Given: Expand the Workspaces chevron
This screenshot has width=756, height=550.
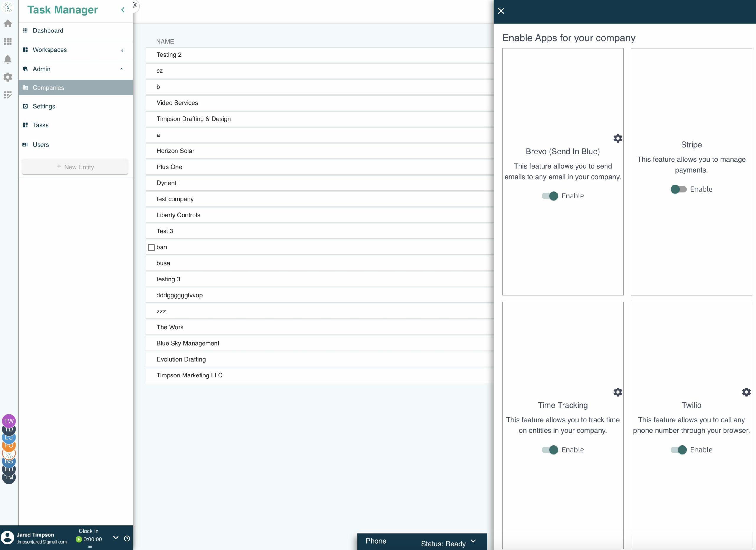Looking at the screenshot, I should point(122,50).
